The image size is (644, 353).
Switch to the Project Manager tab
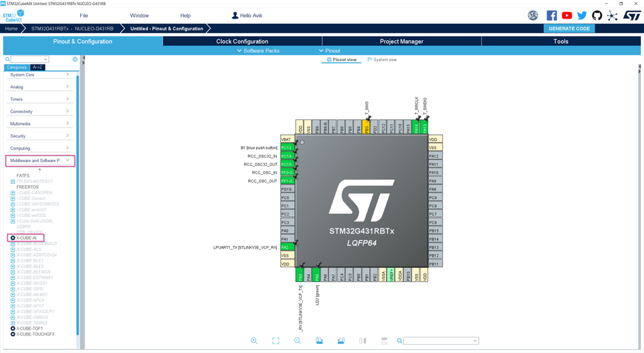tap(401, 41)
